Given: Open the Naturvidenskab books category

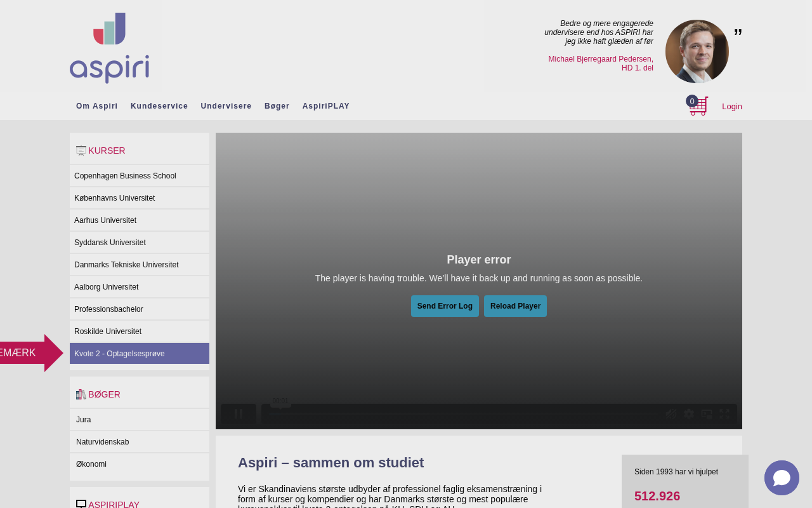Looking at the screenshot, I should pyautogui.click(x=140, y=442).
